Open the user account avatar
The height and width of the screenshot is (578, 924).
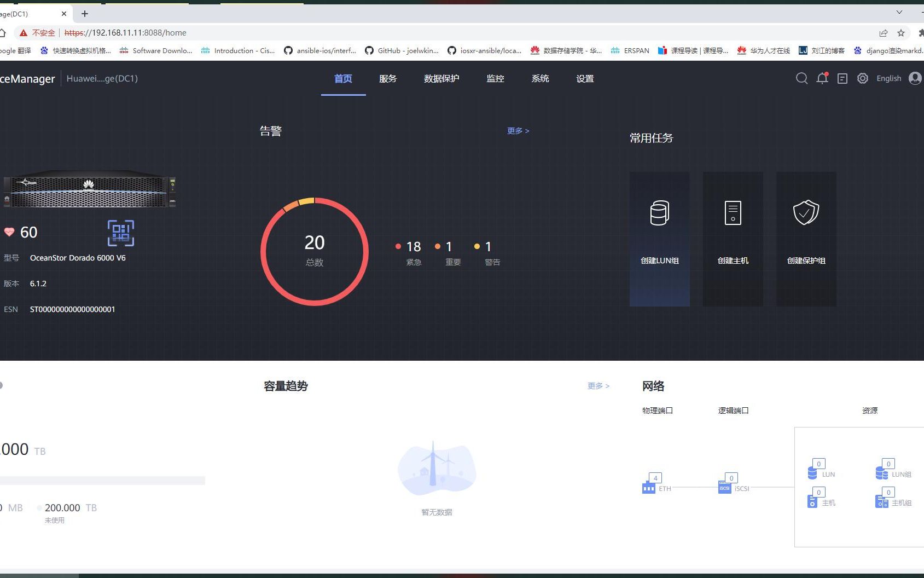pos(915,78)
